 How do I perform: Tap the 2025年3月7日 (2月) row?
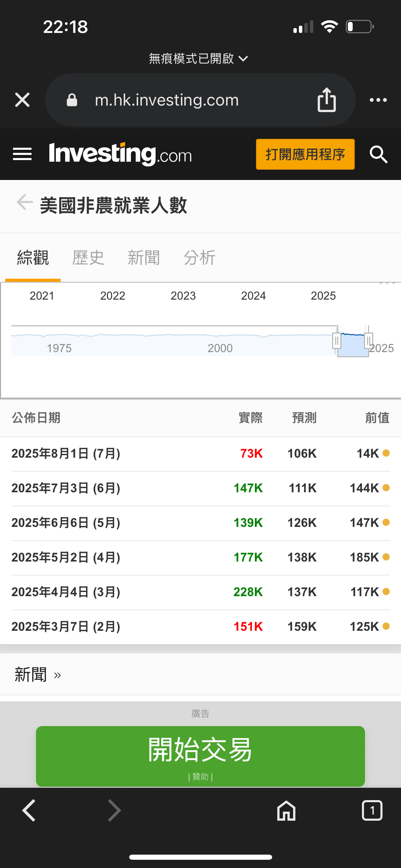pyautogui.click(x=200, y=627)
